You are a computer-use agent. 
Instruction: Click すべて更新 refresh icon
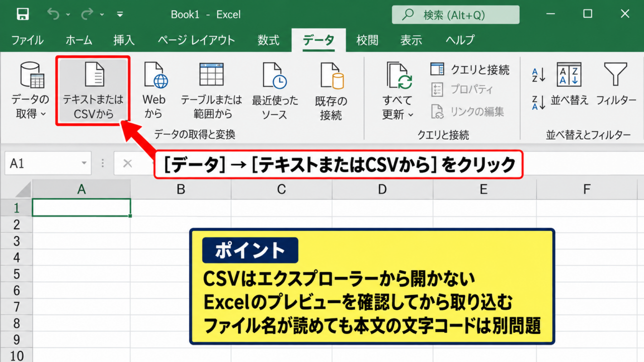[399, 76]
